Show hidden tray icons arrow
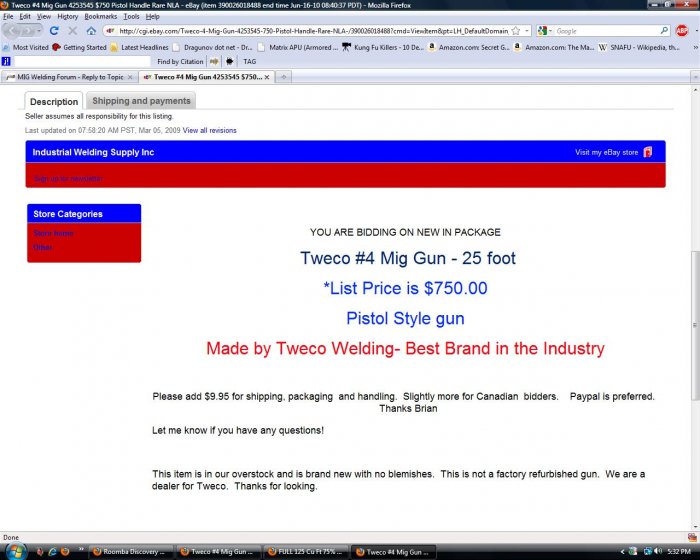This screenshot has height=560, width=700. 622,552
